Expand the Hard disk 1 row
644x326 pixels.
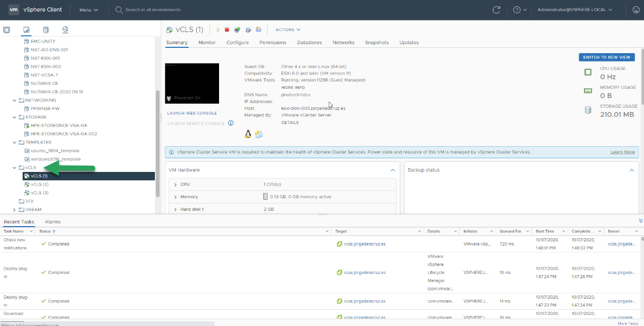pos(175,209)
